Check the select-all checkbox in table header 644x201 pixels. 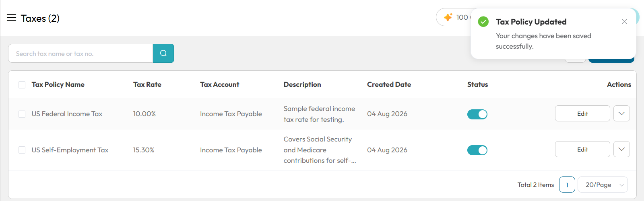[x=22, y=85]
